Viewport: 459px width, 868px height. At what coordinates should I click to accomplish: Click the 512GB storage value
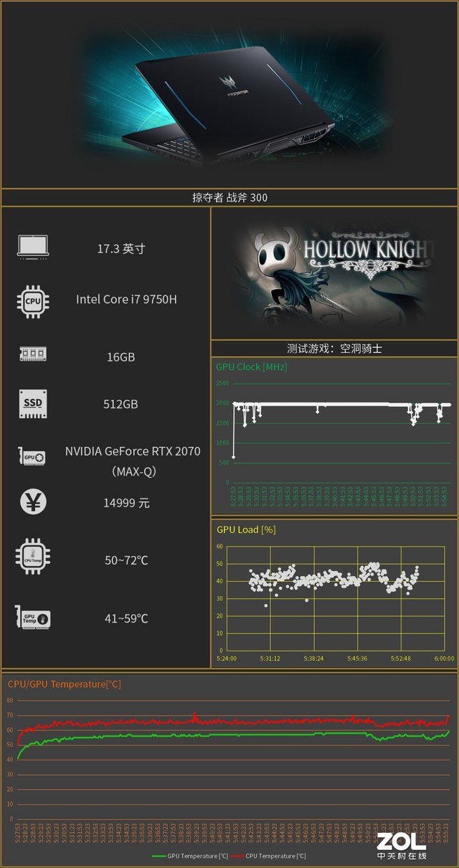click(x=120, y=404)
